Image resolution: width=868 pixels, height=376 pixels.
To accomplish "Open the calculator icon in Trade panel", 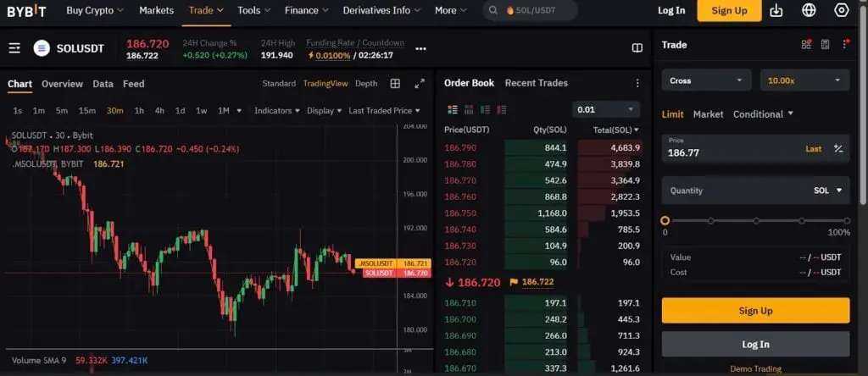I will coord(825,45).
